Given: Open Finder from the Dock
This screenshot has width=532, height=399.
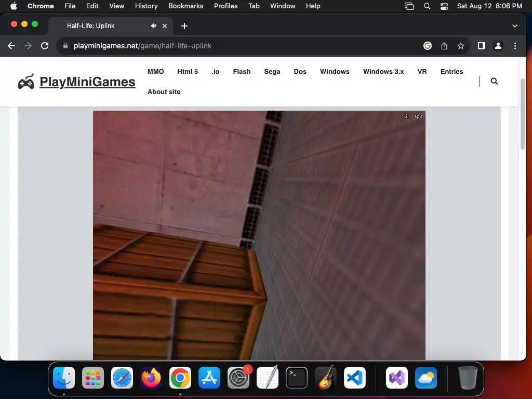Looking at the screenshot, I should [x=64, y=378].
